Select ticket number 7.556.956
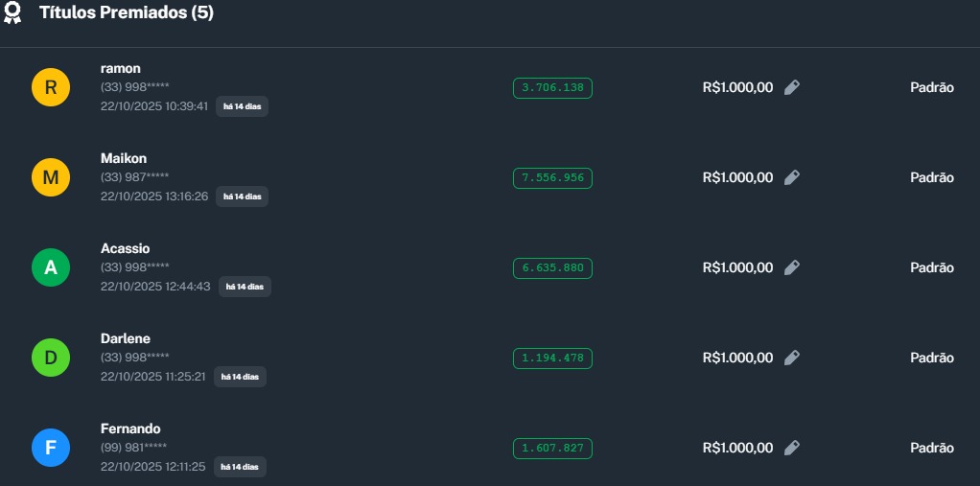The width and height of the screenshot is (980, 486). 552,177
